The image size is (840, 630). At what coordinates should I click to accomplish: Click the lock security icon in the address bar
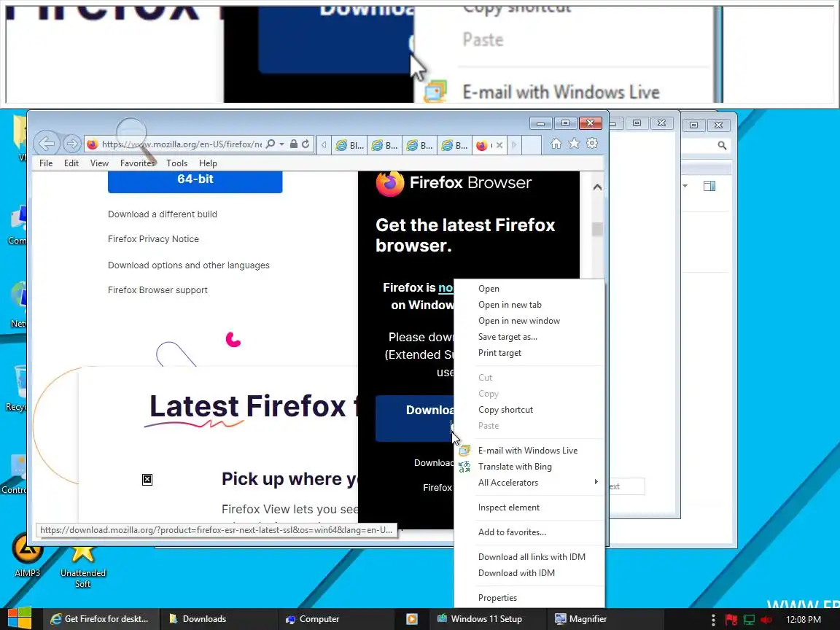[x=294, y=144]
